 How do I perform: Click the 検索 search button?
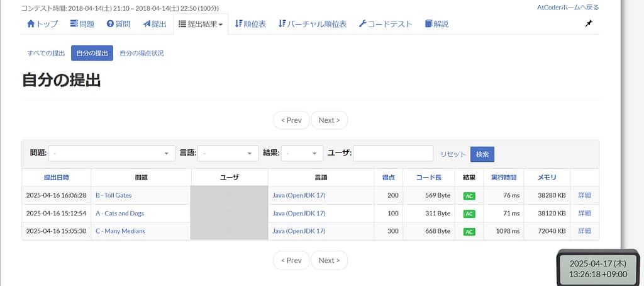[482, 154]
